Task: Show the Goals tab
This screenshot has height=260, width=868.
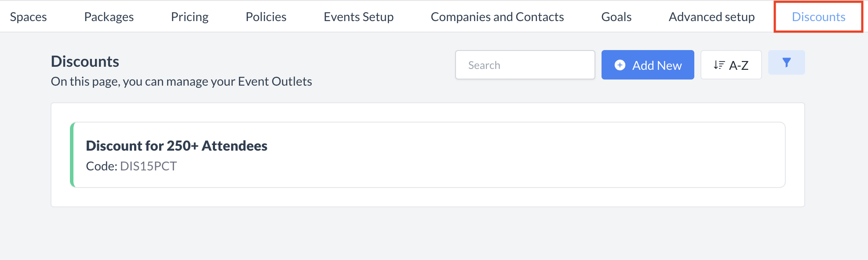Action: [616, 17]
